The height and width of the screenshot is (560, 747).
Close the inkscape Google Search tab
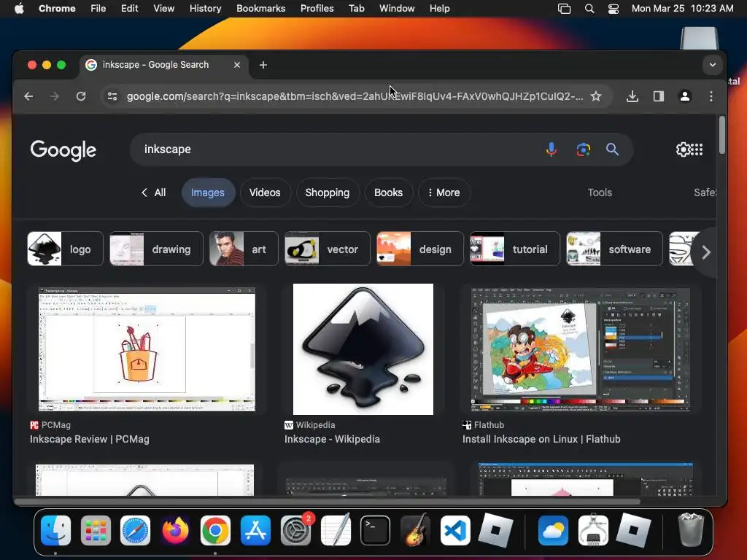click(237, 65)
